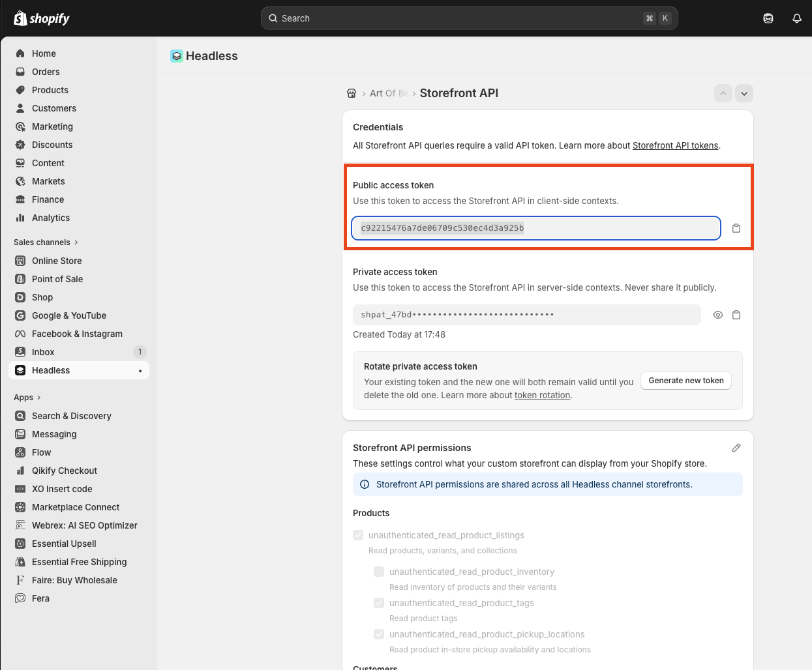812x670 pixels.
Task: Click the Marketing target icon
Action: (x=20, y=126)
